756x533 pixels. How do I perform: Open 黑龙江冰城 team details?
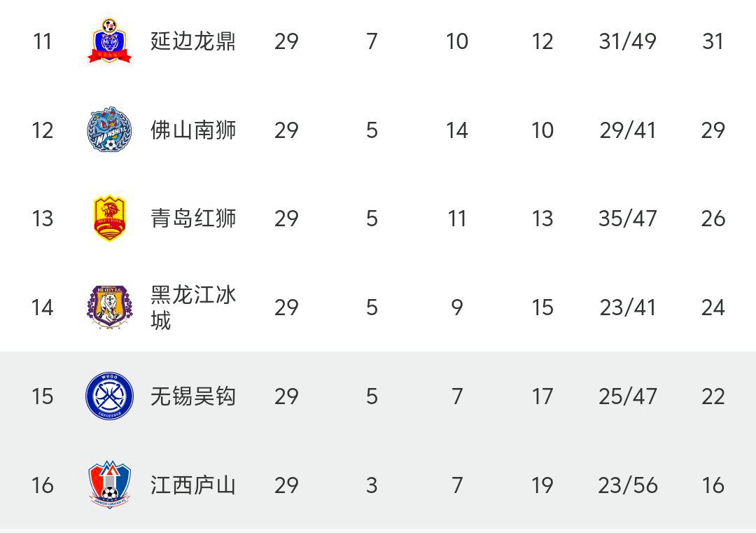click(x=192, y=307)
